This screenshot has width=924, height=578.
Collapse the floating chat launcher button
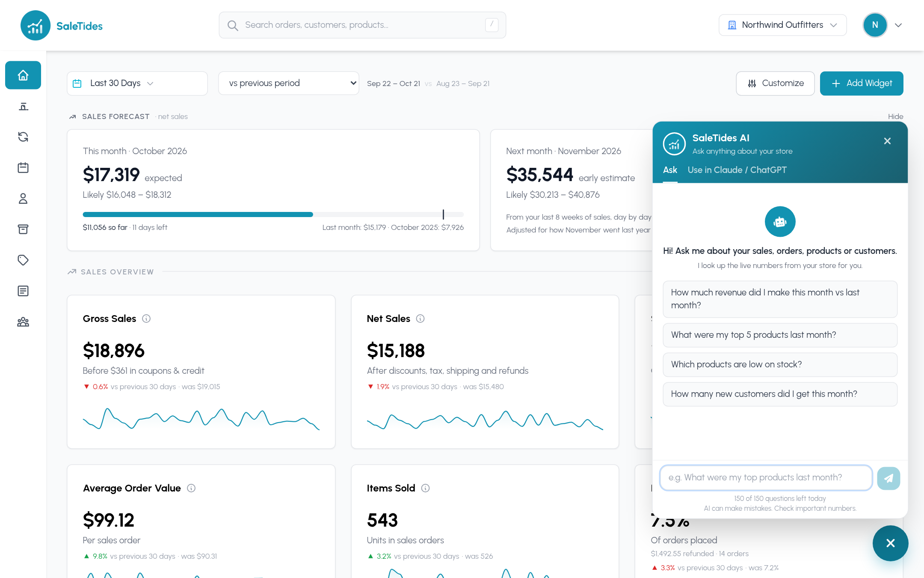(x=890, y=543)
